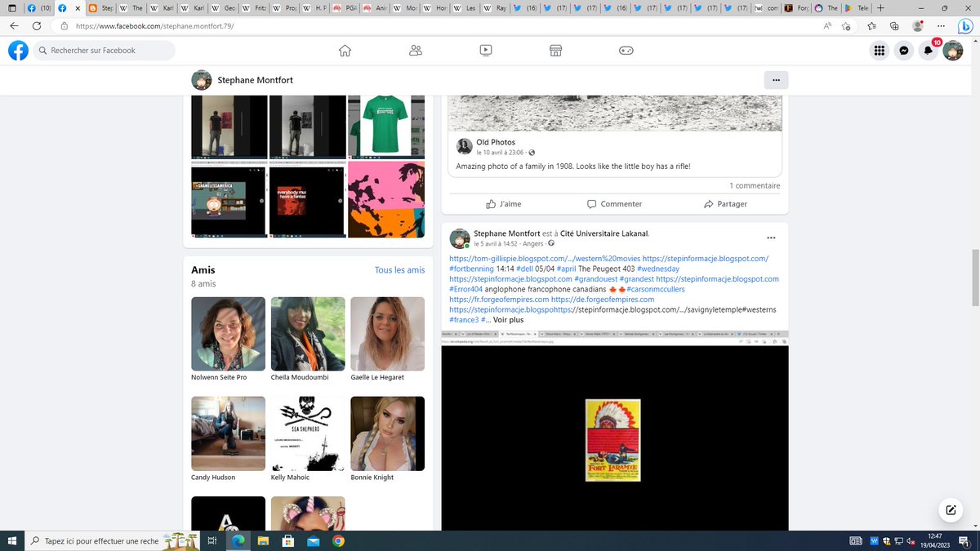The height and width of the screenshot is (551, 980).
Task: Switch to the Wikipedia 'Fritz' tab
Action: pyautogui.click(x=252, y=7)
